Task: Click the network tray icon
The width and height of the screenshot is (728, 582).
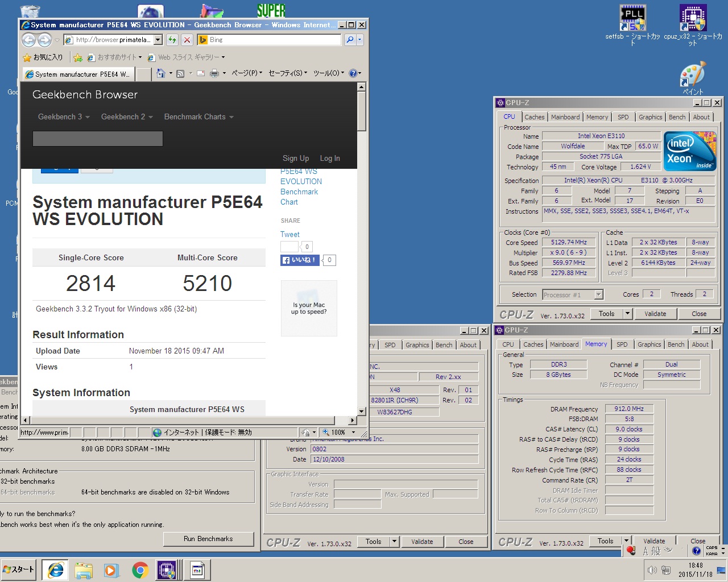Action: [666, 570]
